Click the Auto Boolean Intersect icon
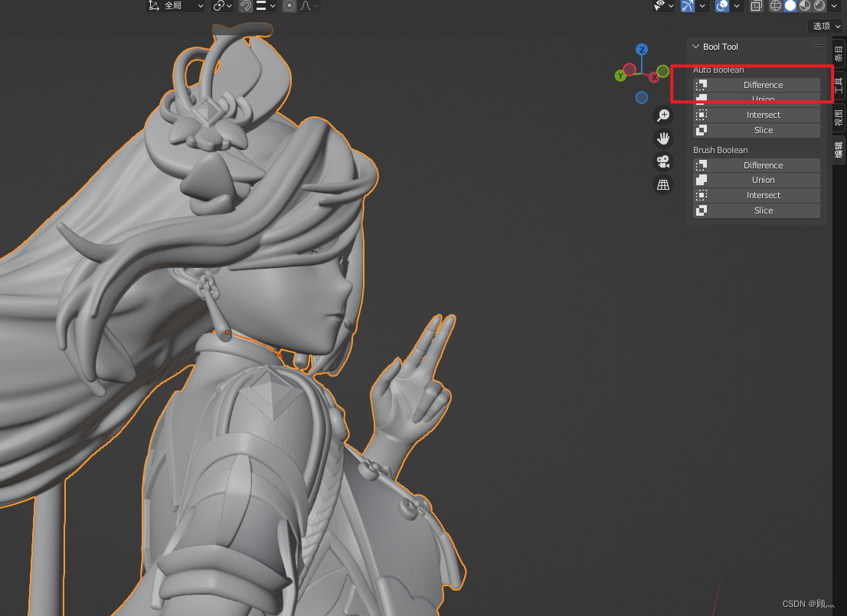Viewport: 847px width, 616px height. pos(701,115)
